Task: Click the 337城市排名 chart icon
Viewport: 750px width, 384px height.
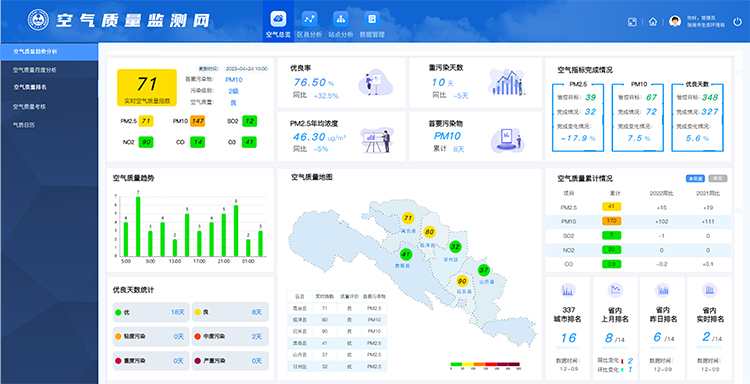Action: [x=568, y=290]
